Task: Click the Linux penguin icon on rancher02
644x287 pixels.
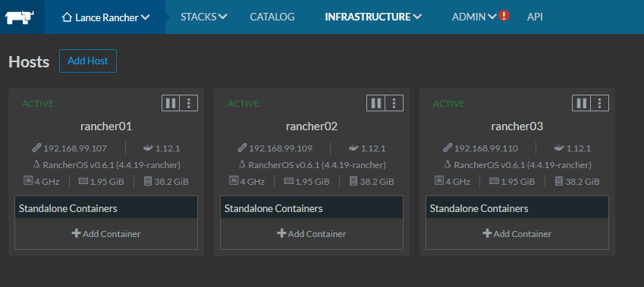Action: (x=242, y=165)
